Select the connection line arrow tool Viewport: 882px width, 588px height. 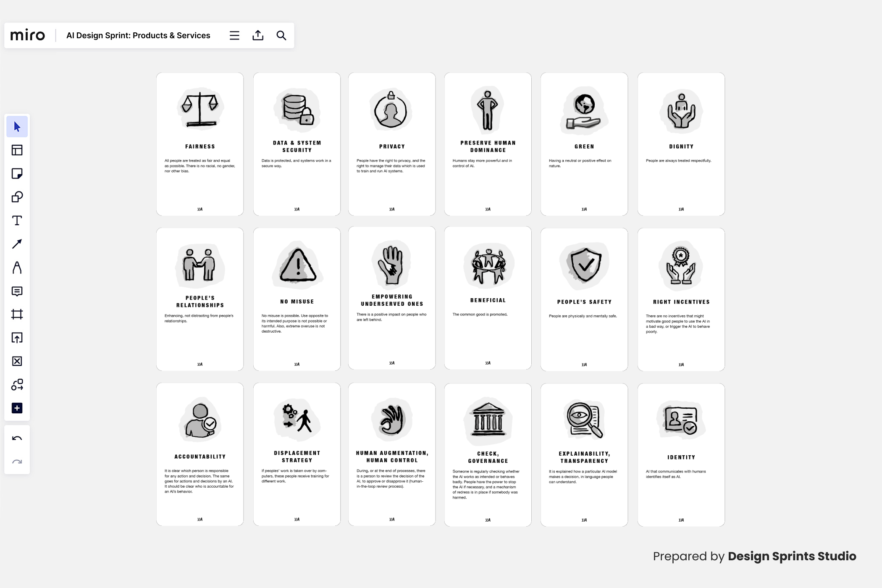click(x=17, y=244)
